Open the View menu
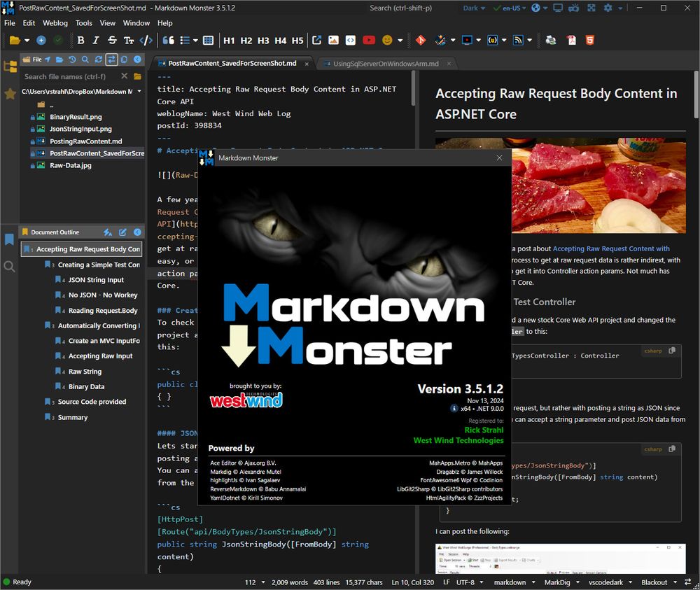The height and width of the screenshot is (590, 700). point(107,23)
